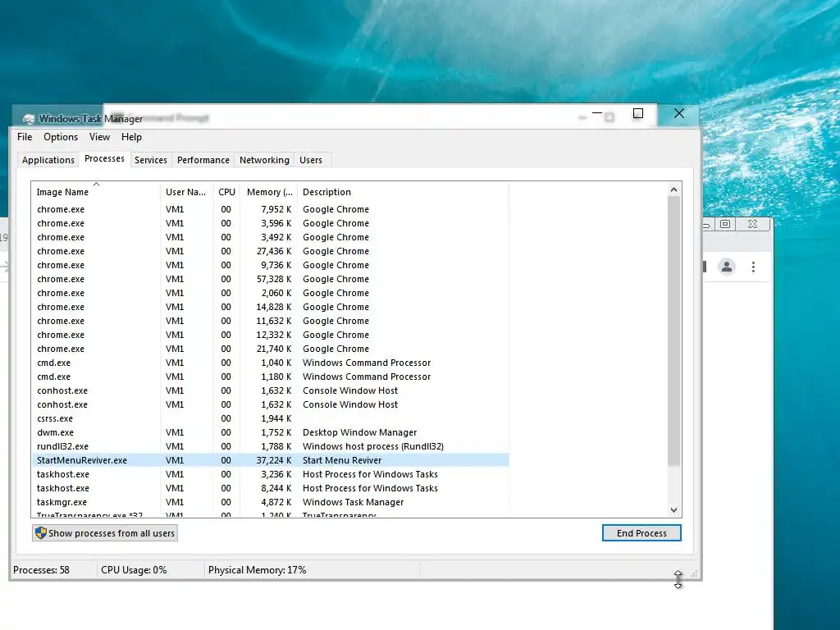Screen dimensions: 840x630
Task: Select chrome.exe using 3,596 K memory
Action: click(270, 223)
